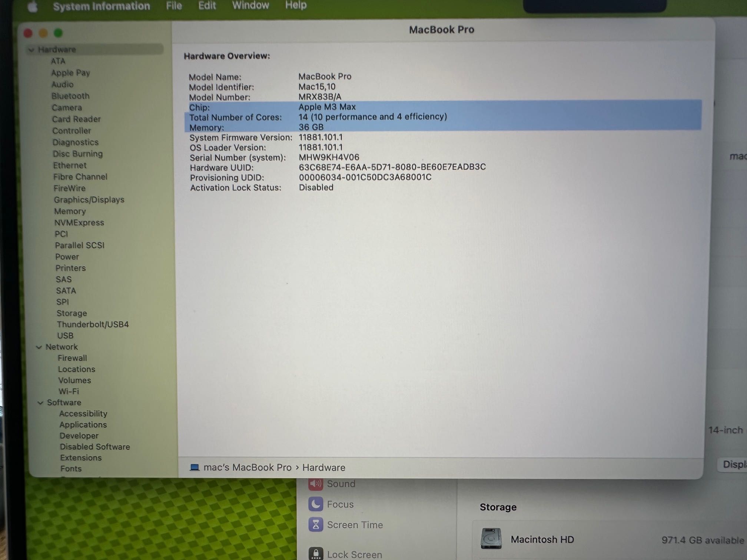Select SATA in the sidebar
Screen dimensions: 747x560
click(x=66, y=291)
